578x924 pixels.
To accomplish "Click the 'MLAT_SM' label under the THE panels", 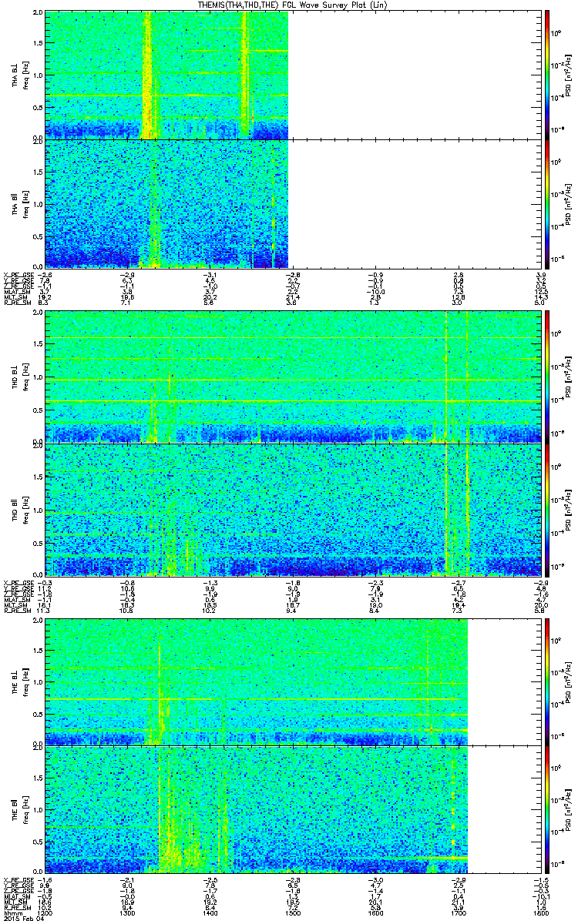I will (17, 897).
